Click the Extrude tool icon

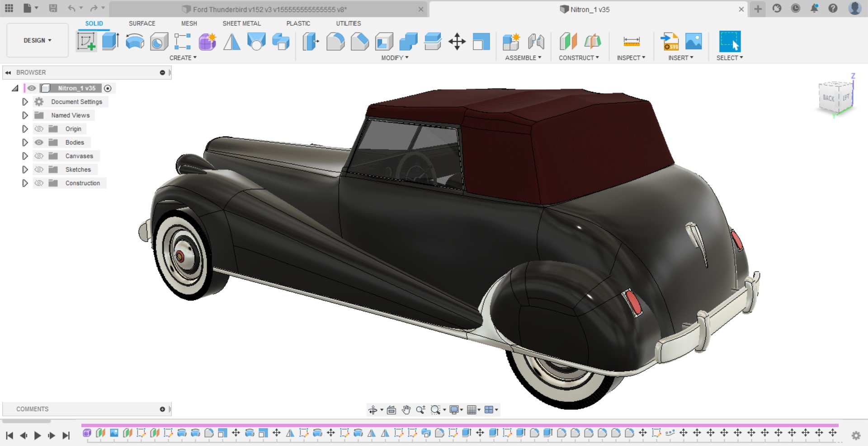click(x=110, y=42)
